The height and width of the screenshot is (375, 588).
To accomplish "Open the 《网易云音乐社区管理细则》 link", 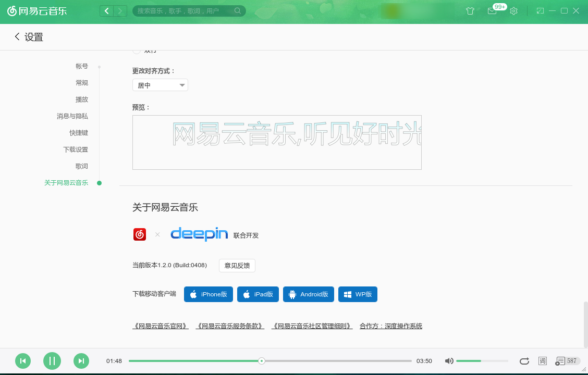I will [x=312, y=326].
